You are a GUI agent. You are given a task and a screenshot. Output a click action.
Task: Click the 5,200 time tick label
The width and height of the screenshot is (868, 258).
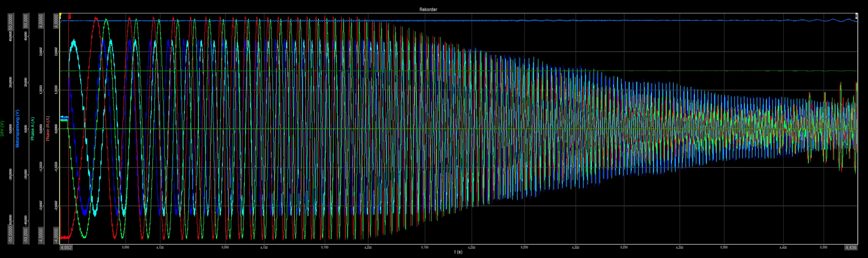click(x=524, y=247)
